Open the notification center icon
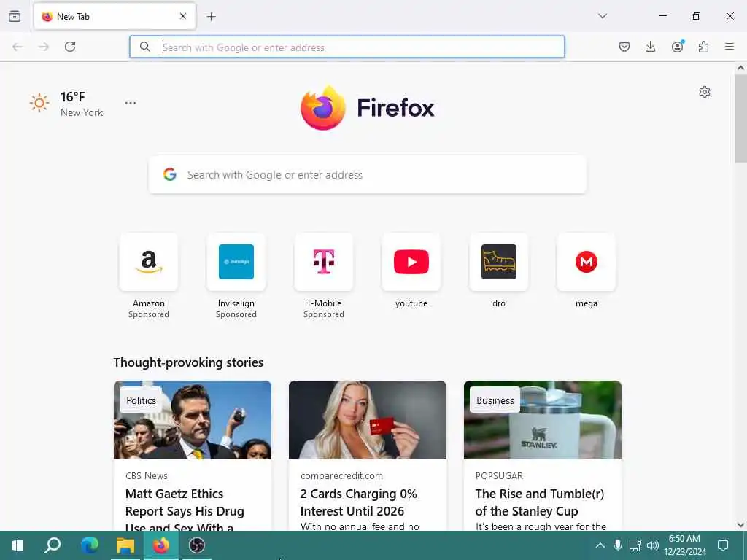This screenshot has width=747, height=560. point(723,545)
